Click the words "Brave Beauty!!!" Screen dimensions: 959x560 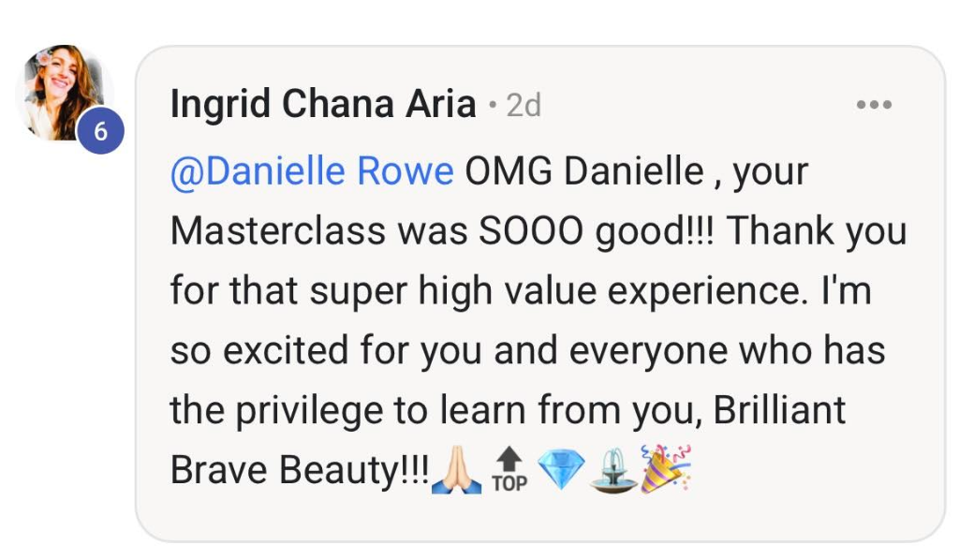(x=300, y=470)
